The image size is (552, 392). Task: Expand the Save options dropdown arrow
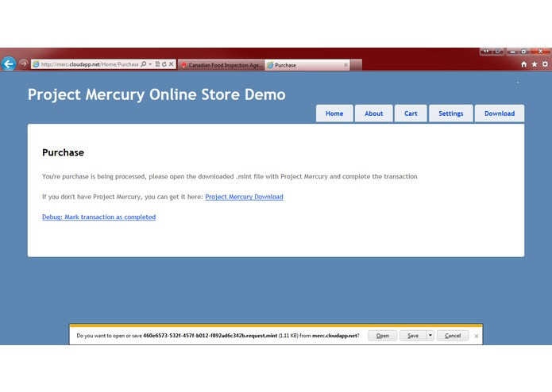point(430,336)
